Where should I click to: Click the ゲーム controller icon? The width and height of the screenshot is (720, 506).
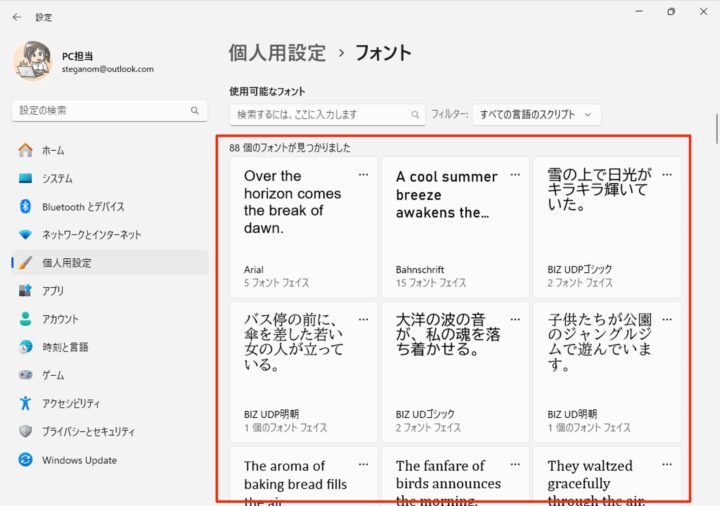25,375
